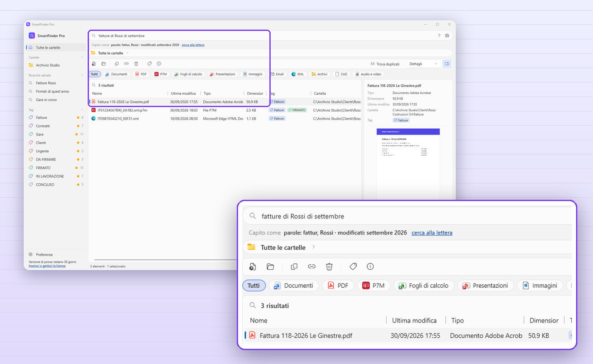Filter results by XML files
Viewport: 593px width, 364px height.
[298, 74]
